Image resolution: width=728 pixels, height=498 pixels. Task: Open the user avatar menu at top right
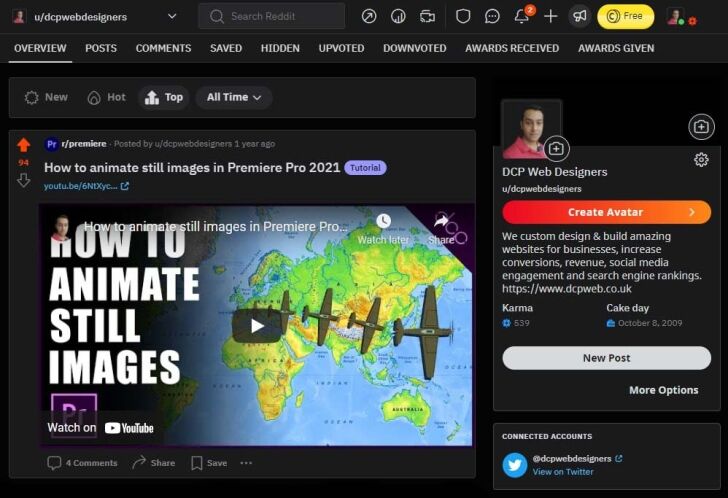681,17
